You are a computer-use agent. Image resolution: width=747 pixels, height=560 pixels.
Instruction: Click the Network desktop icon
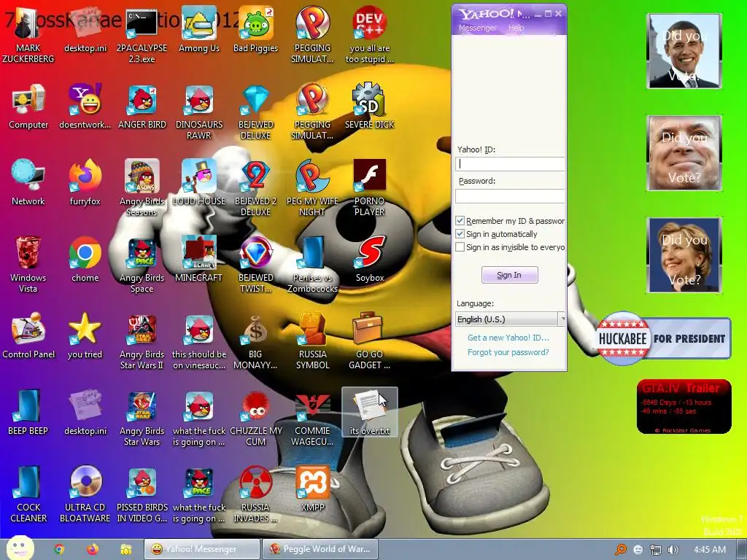tap(28, 183)
